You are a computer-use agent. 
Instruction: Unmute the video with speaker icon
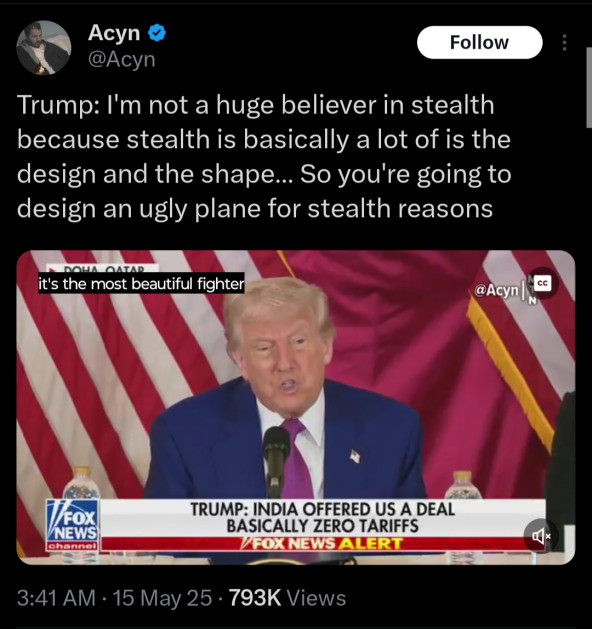coord(541,536)
